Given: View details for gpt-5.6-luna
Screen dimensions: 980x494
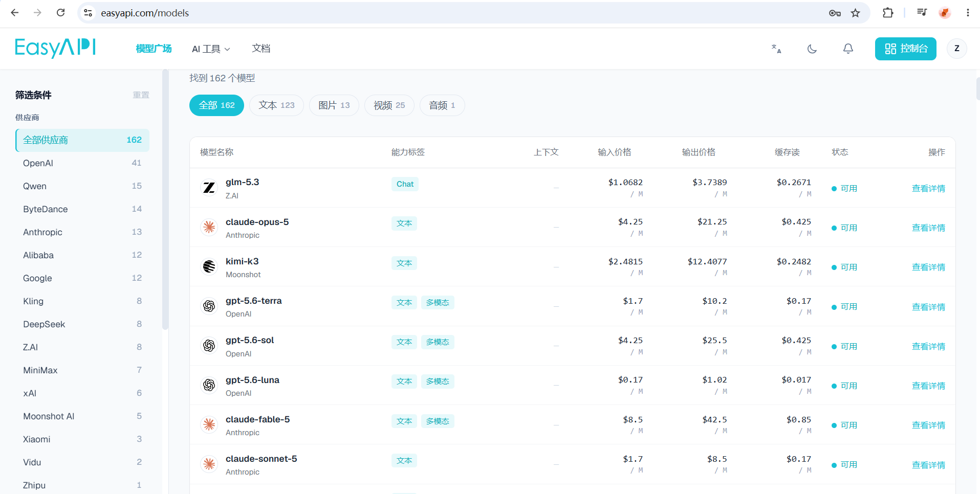Looking at the screenshot, I should click(x=928, y=386).
